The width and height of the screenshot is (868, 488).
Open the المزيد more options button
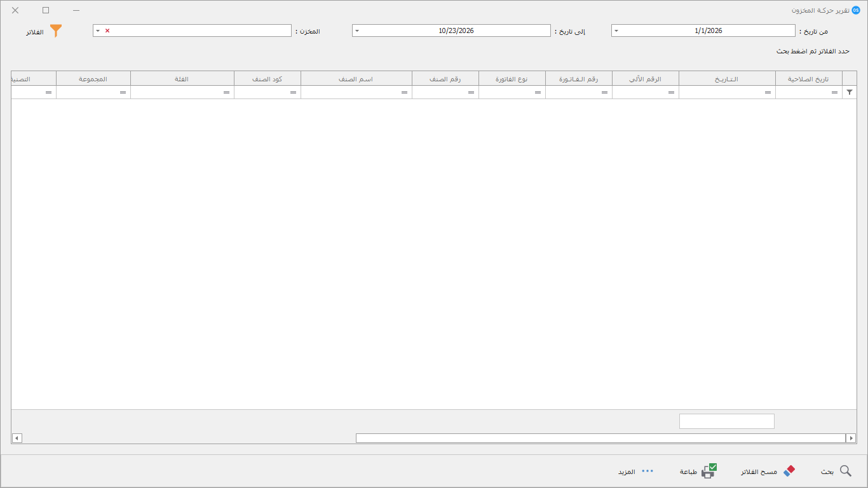tap(636, 471)
